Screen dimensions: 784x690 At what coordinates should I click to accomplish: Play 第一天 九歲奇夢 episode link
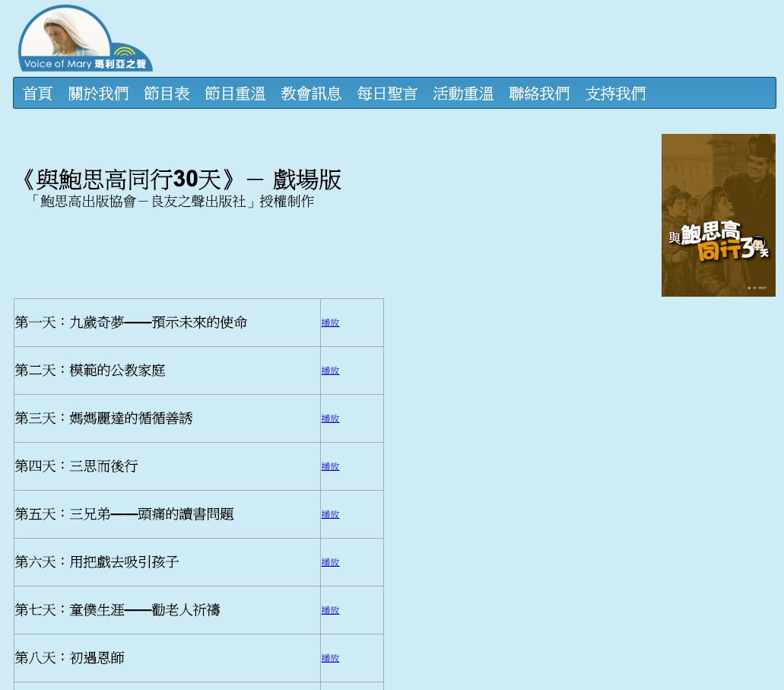[x=330, y=323]
